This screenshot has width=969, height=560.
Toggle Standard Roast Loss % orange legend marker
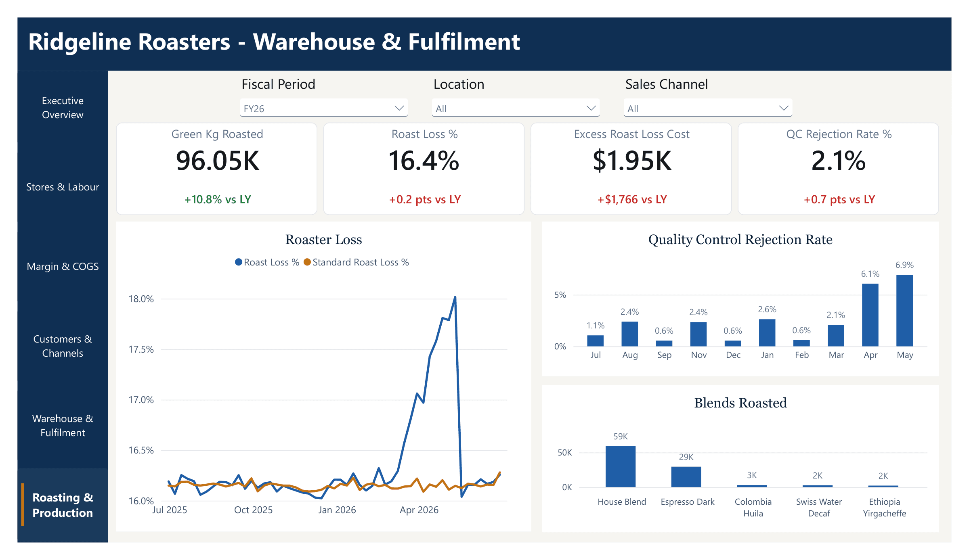[x=307, y=262]
